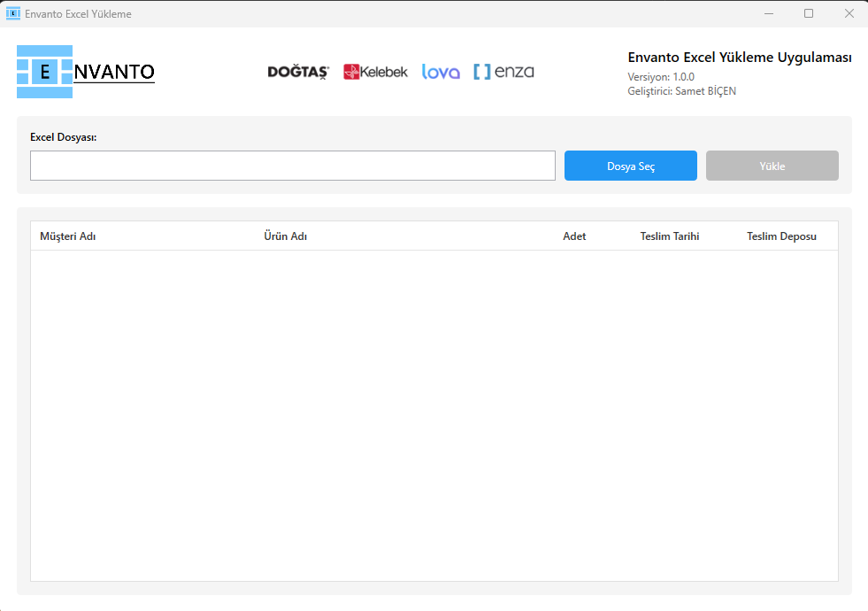Click the Envanto logo in the header
The image size is (868, 611).
[85, 72]
